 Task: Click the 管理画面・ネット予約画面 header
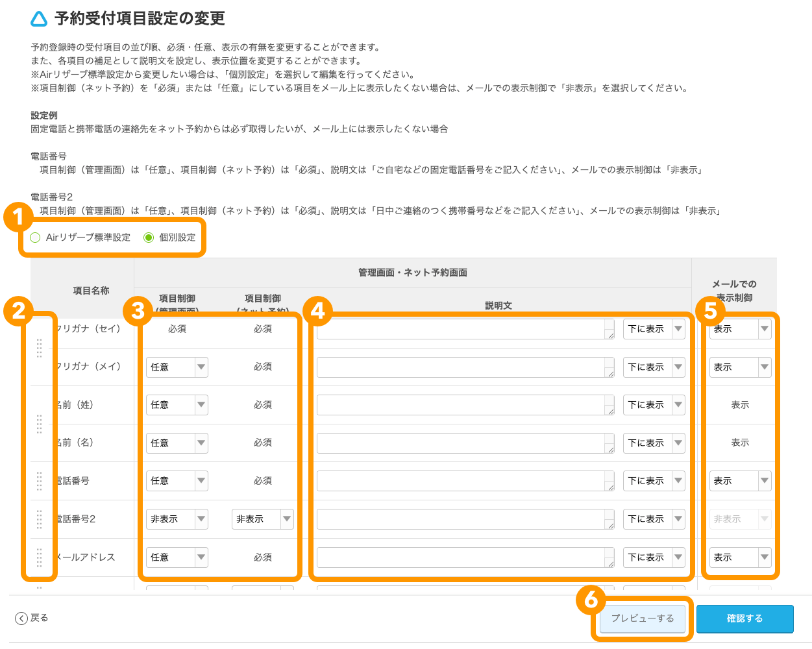point(413,273)
